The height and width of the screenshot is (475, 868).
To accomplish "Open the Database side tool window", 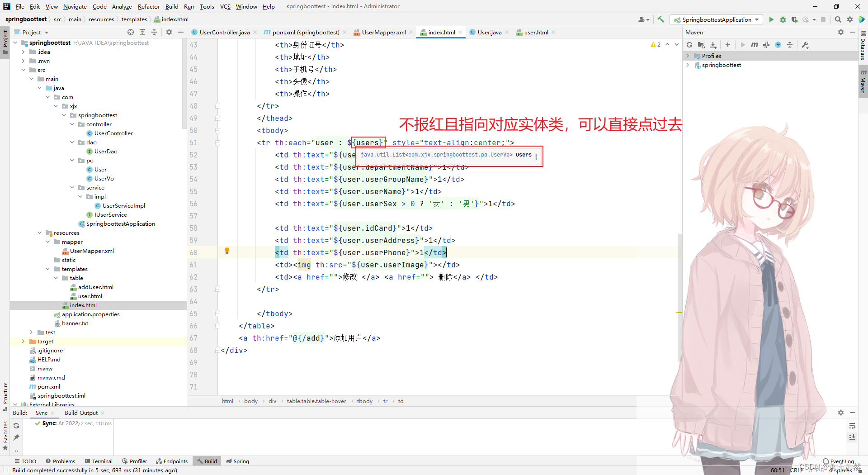I will pyautogui.click(x=863, y=46).
